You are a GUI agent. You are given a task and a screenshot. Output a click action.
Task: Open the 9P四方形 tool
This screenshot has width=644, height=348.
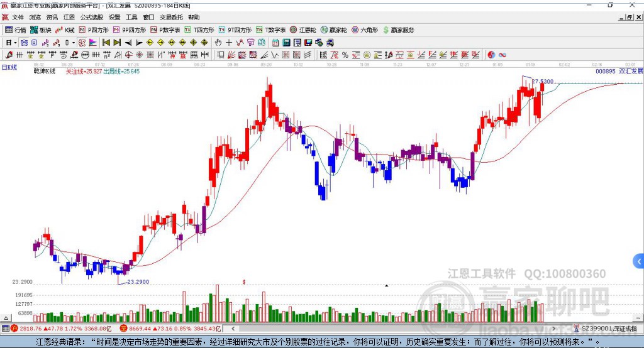[130, 30]
